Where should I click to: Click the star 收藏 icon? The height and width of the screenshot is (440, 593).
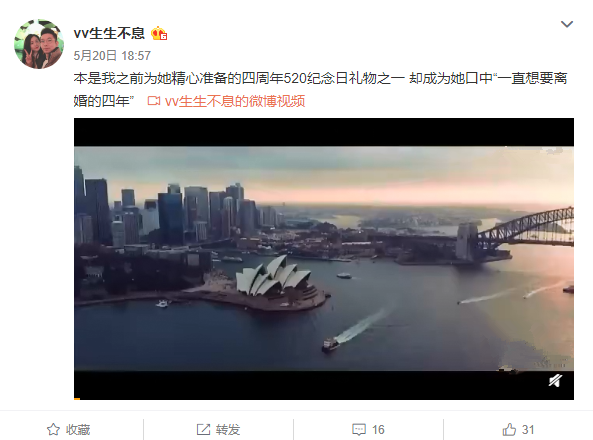pos(53,429)
